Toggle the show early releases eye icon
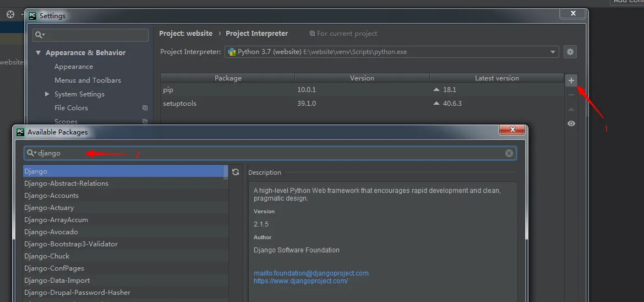Image resolution: width=644 pixels, height=302 pixels. (x=571, y=123)
